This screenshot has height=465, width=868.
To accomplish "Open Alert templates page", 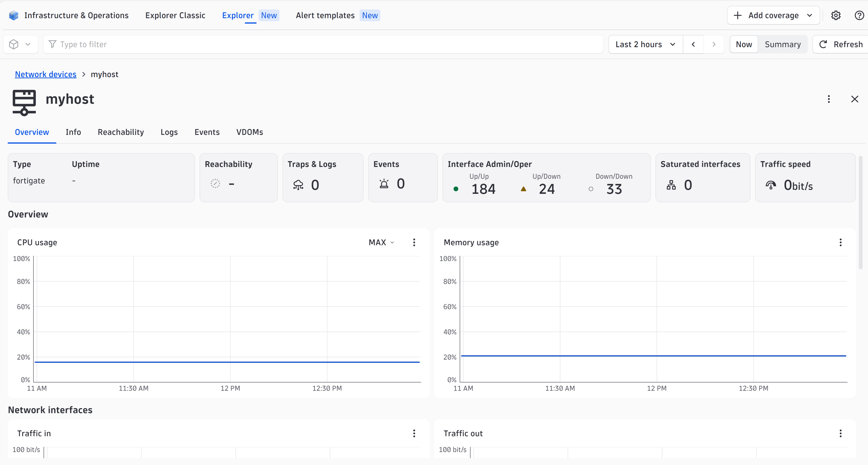I will click(x=325, y=16).
